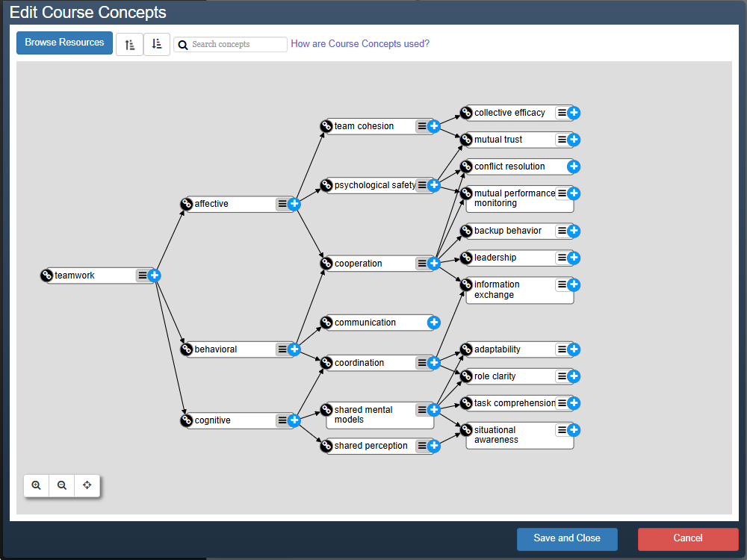The width and height of the screenshot is (747, 560).
Task: Zoom in on the concept map
Action: [36, 485]
